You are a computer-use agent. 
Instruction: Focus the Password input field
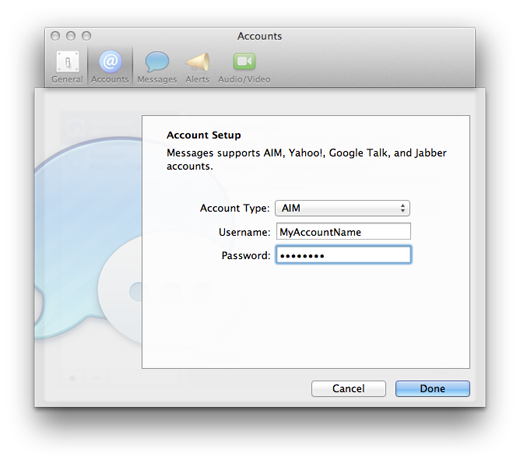click(x=343, y=255)
